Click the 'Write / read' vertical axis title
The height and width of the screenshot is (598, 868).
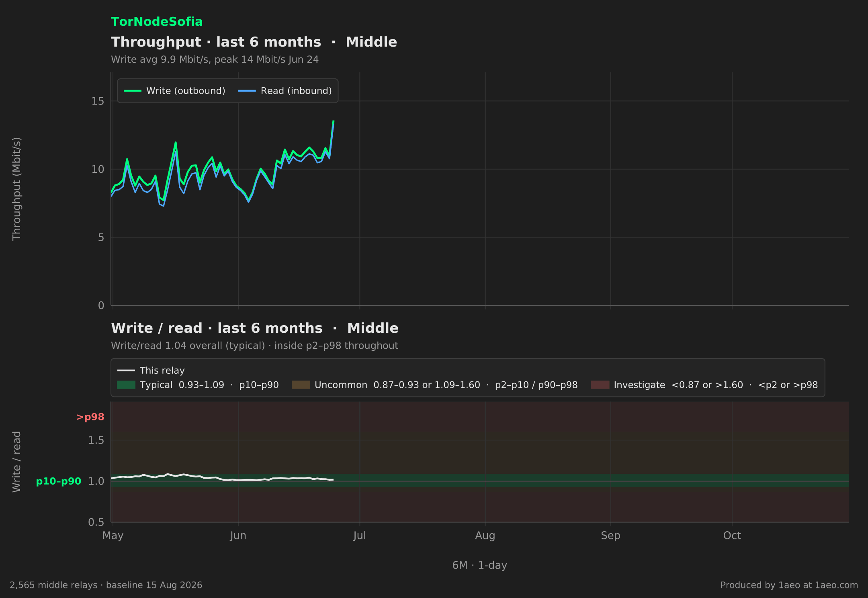(x=16, y=462)
